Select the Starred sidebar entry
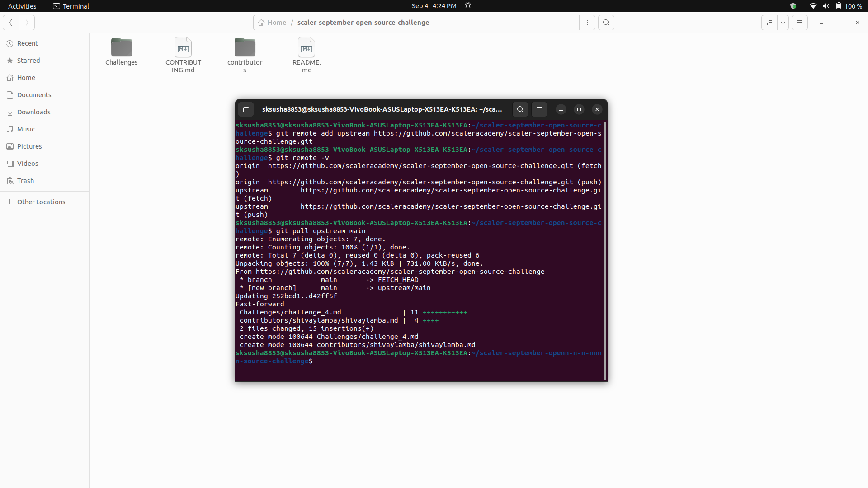868x488 pixels. pos(28,60)
